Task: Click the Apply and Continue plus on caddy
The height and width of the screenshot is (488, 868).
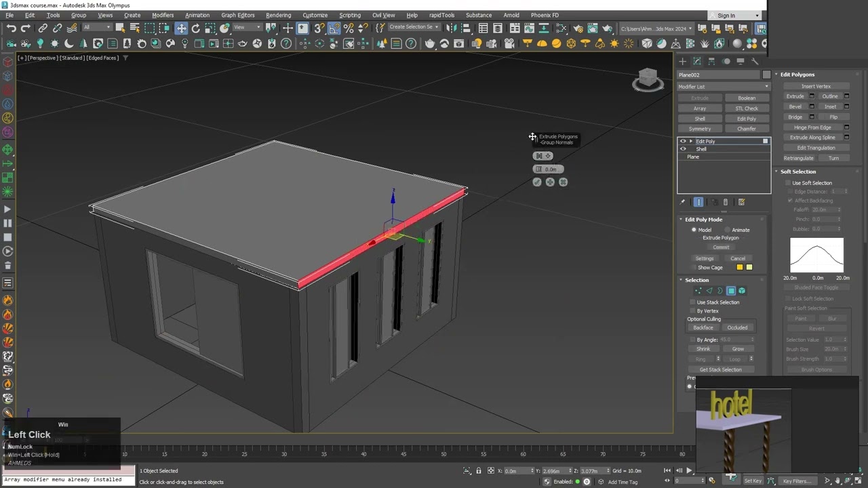Action: click(x=550, y=182)
